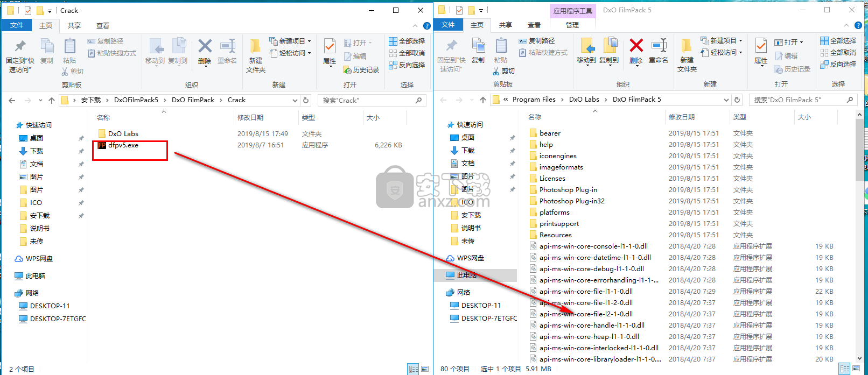Viewport: 868px width, 375px height.
Task: Click History in Crack window ribbon
Action: tap(361, 69)
